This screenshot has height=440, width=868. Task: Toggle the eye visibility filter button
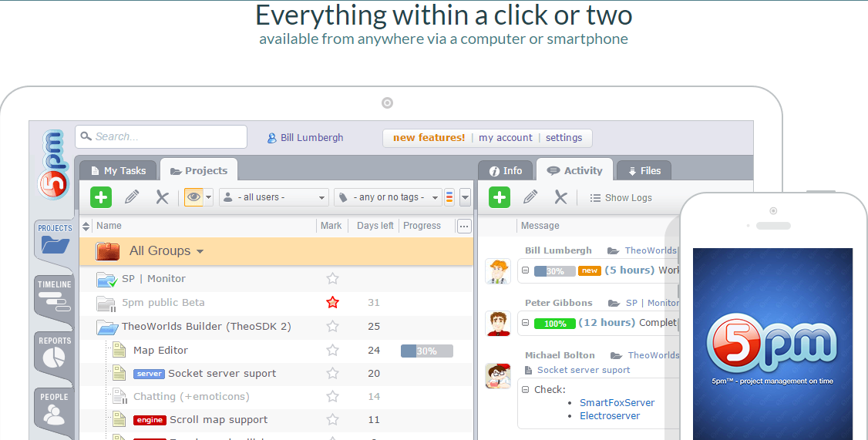tap(193, 197)
